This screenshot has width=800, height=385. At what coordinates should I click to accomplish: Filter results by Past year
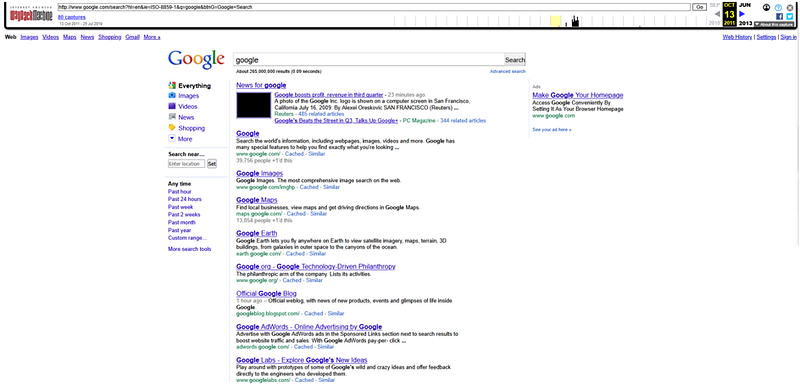tap(180, 230)
